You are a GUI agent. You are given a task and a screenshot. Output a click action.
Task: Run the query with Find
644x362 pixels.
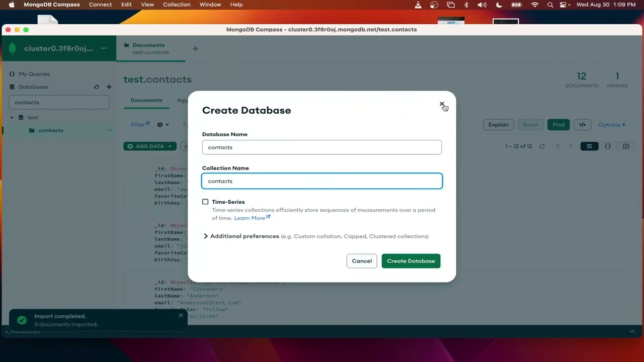coord(558,125)
